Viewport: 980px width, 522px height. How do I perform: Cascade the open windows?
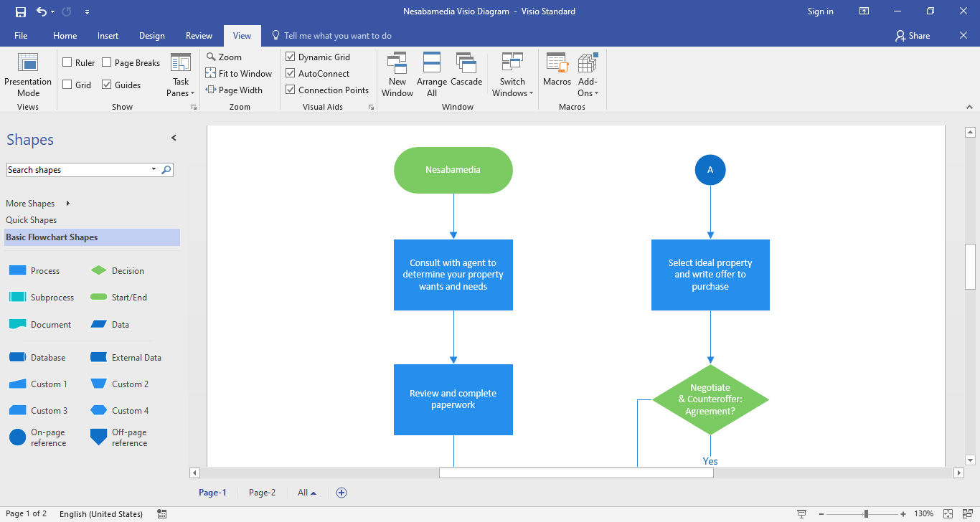[x=466, y=63]
